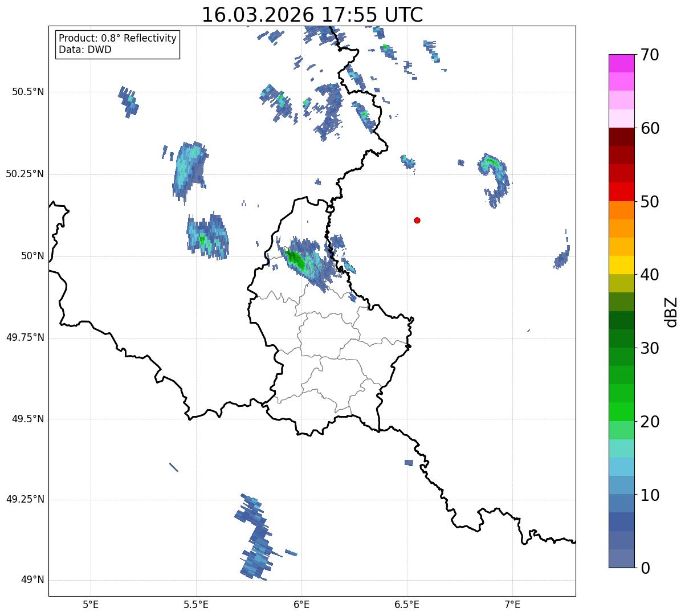Click the 6°E longitude label
The height and width of the screenshot is (616, 685).
[301, 604]
